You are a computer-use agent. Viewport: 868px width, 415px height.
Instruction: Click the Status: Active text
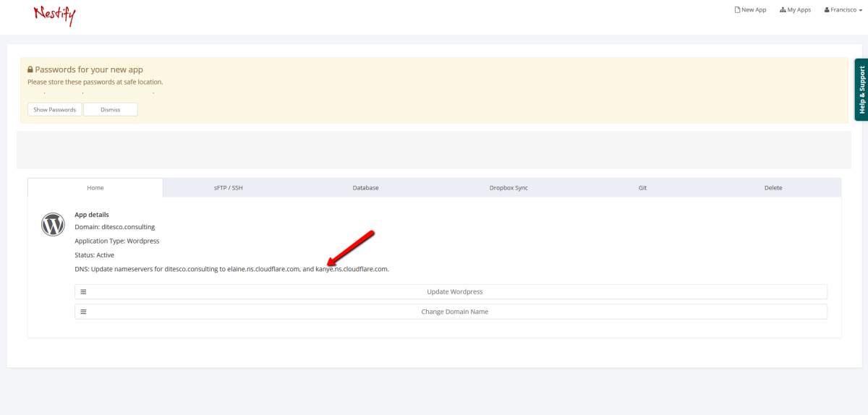tap(94, 255)
